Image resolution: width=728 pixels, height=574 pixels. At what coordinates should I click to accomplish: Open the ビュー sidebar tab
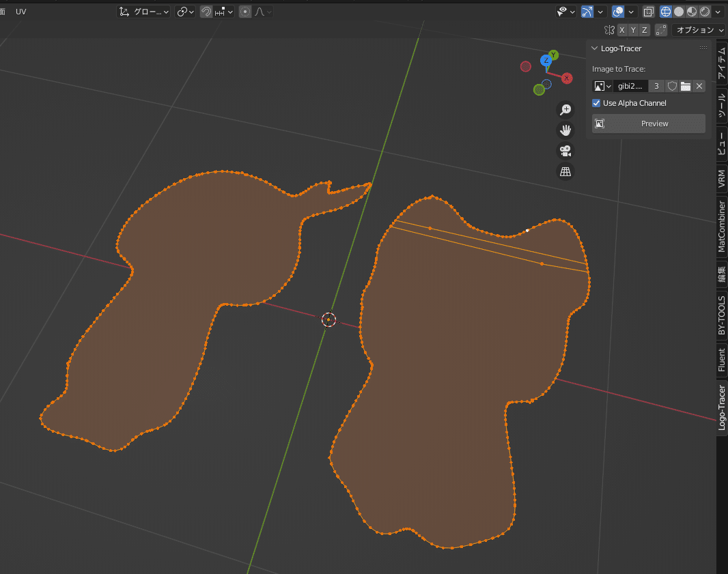point(721,144)
